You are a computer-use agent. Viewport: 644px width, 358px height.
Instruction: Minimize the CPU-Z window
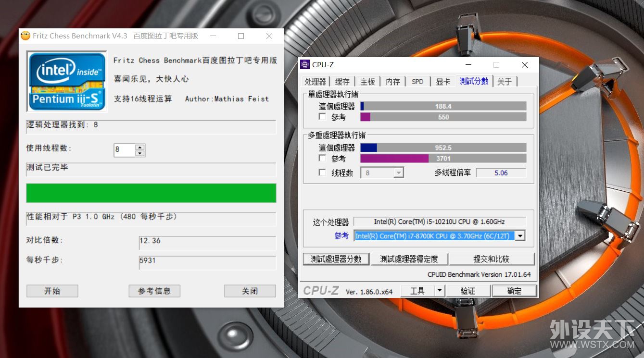pos(468,65)
